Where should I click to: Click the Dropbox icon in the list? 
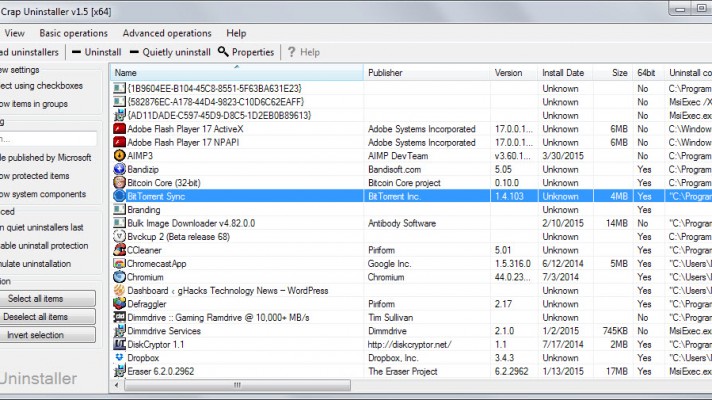click(119, 357)
